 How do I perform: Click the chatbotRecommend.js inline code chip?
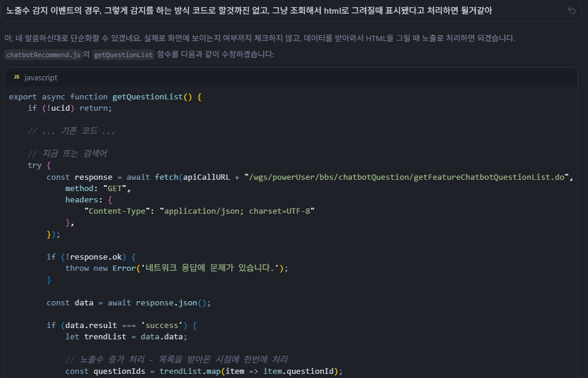pos(42,55)
